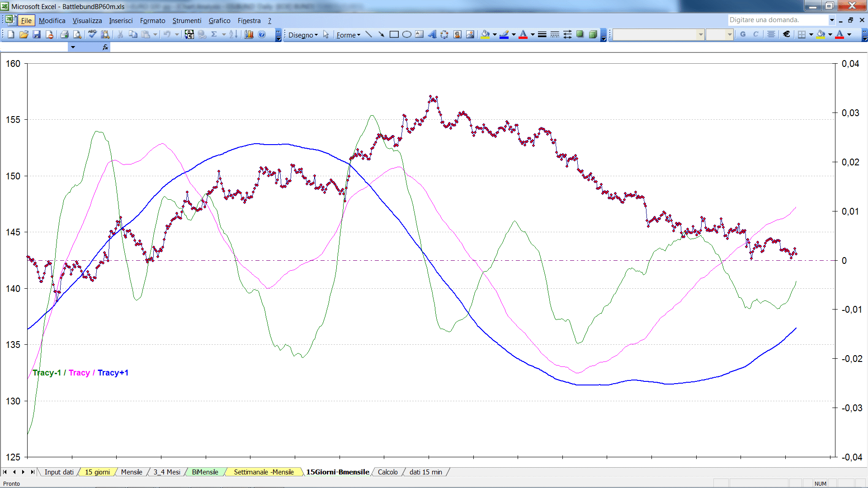Viewport: 868px width, 488px height.
Task: Open the Strumenti menu
Action: point(187,20)
